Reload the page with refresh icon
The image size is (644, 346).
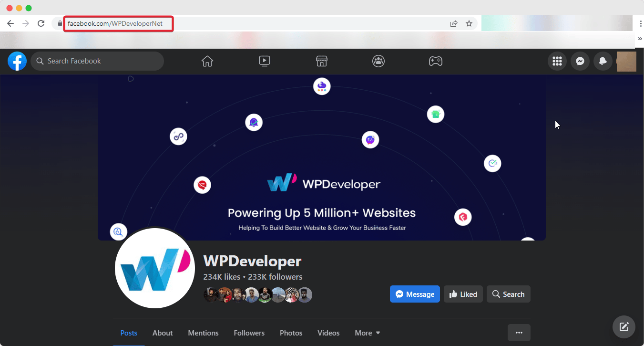click(x=41, y=23)
